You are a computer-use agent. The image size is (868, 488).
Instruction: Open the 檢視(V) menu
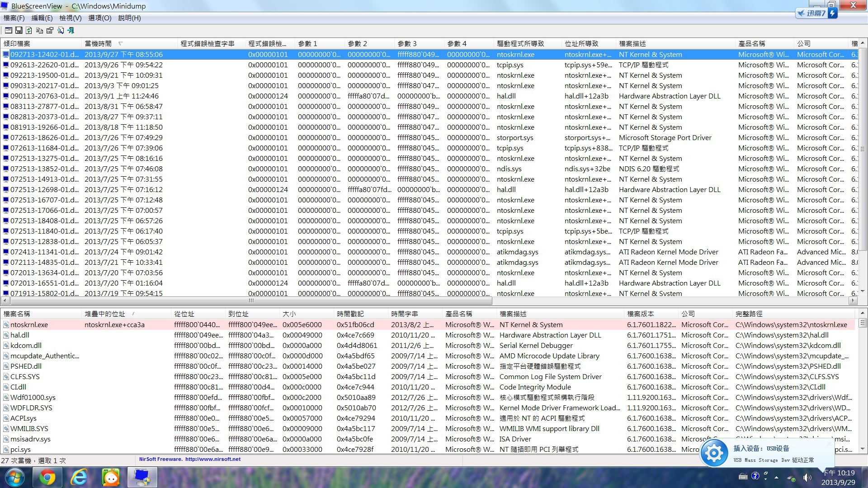(71, 18)
